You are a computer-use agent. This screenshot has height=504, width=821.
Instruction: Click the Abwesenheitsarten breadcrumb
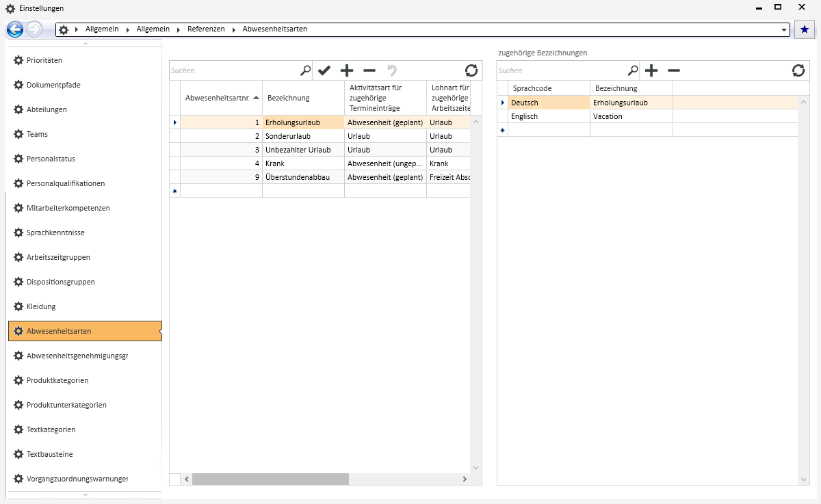(275, 29)
